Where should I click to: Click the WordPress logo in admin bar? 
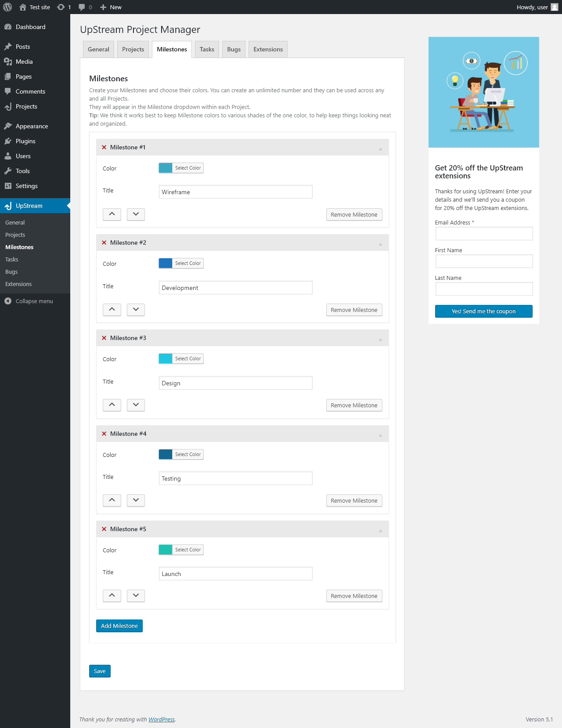[x=7, y=7]
